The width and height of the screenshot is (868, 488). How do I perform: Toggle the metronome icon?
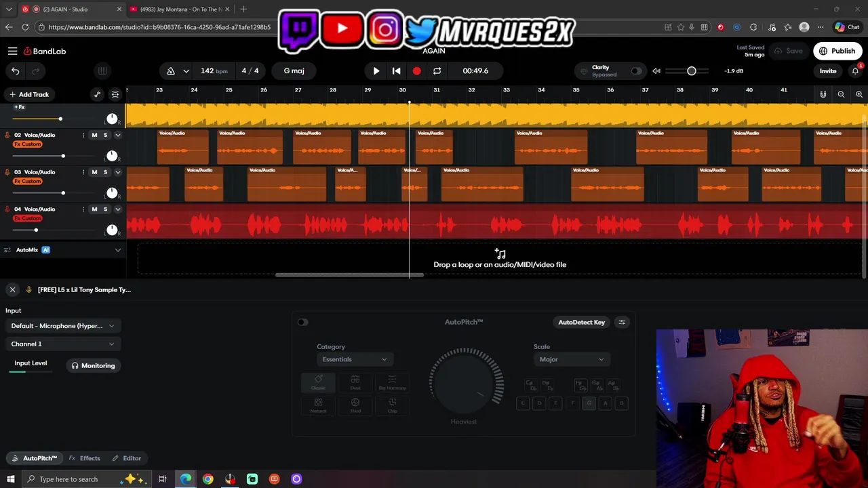pos(171,70)
